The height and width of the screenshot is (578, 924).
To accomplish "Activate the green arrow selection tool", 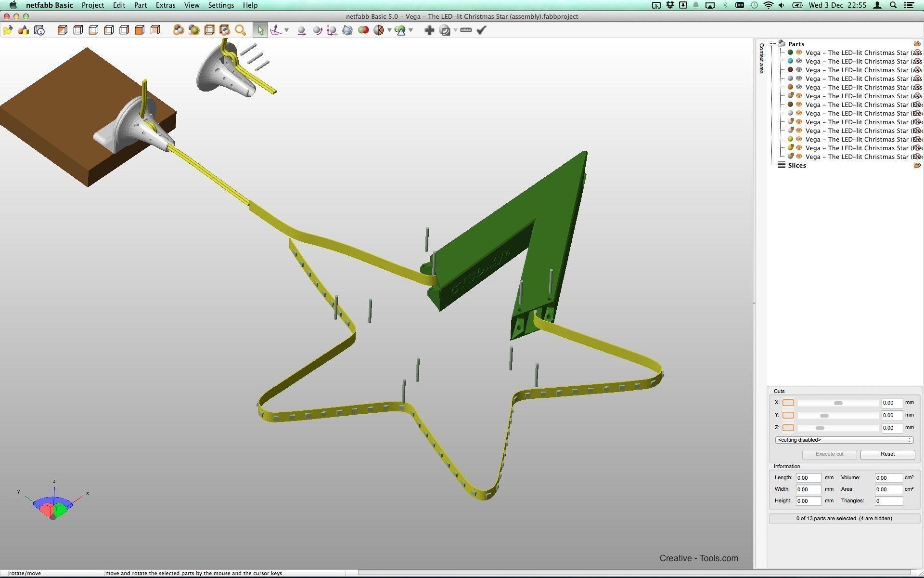I will tap(260, 30).
